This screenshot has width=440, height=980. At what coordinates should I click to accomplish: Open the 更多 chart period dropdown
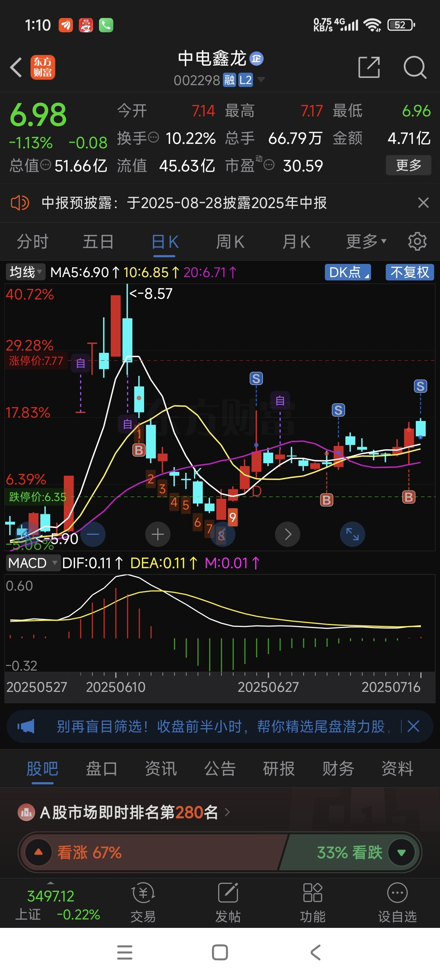[366, 242]
